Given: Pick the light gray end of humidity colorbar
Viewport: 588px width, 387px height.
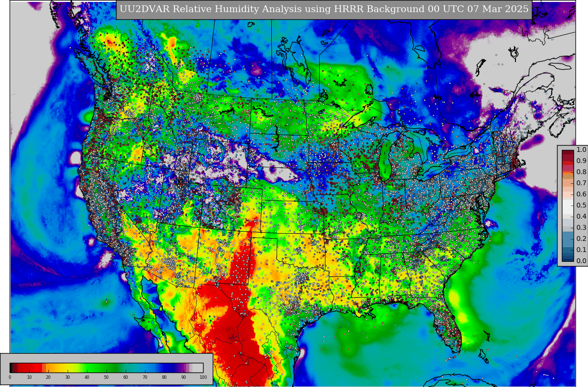Looking at the screenshot, I should click(198, 368).
